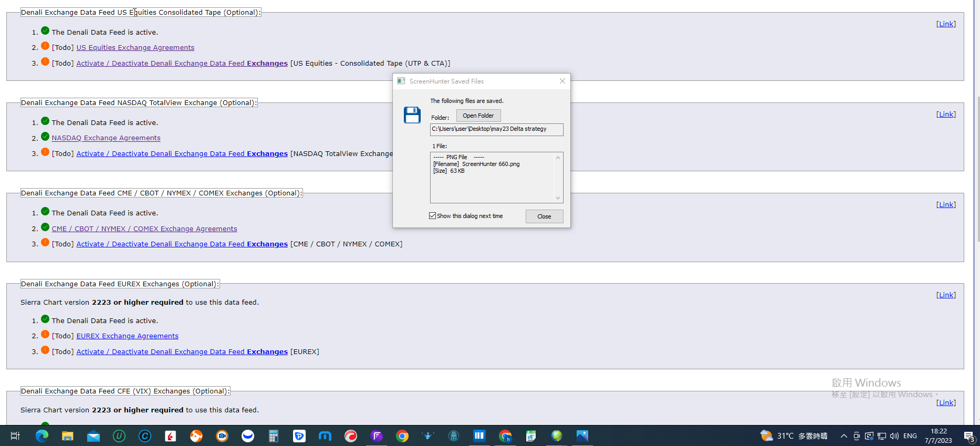Open the white smile circle taskbar app
This screenshot has height=446, width=980.
pos(248,435)
